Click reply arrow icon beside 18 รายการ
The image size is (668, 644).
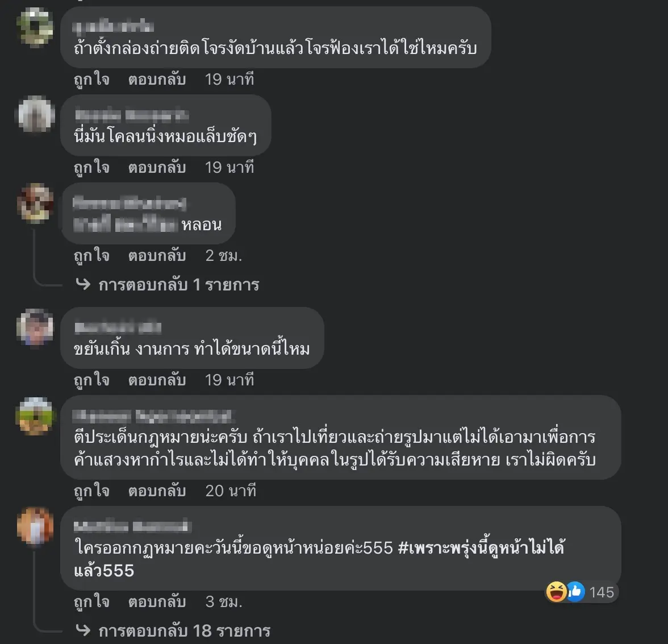click(83, 630)
